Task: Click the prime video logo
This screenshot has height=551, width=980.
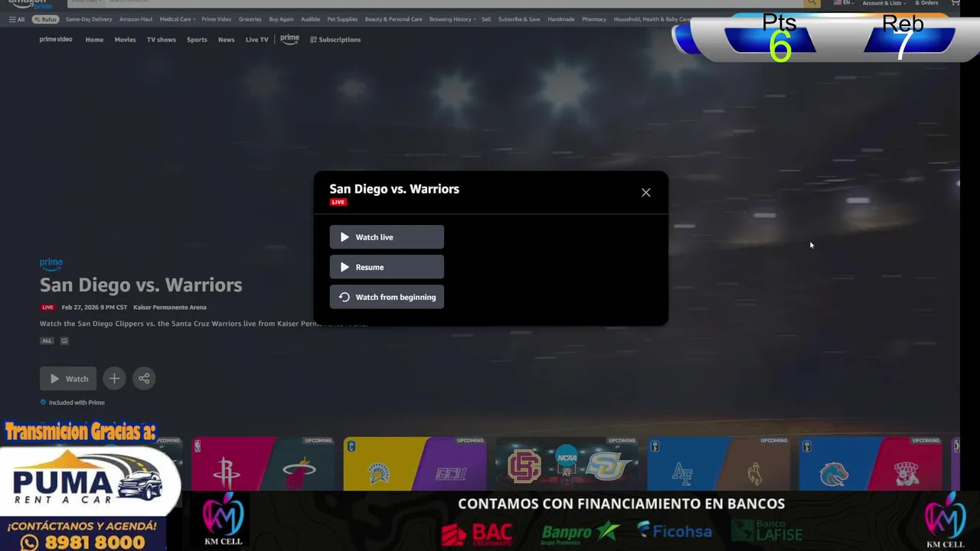Action: coord(56,39)
